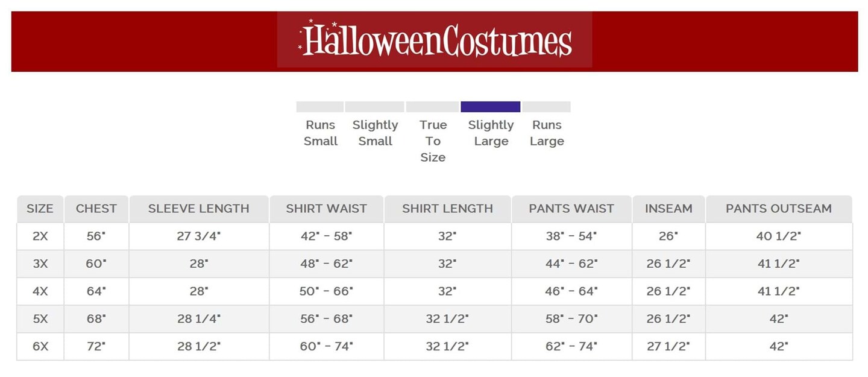The image size is (868, 377).
Task: Click the HalloweenCostumes logo
Action: pos(435,40)
